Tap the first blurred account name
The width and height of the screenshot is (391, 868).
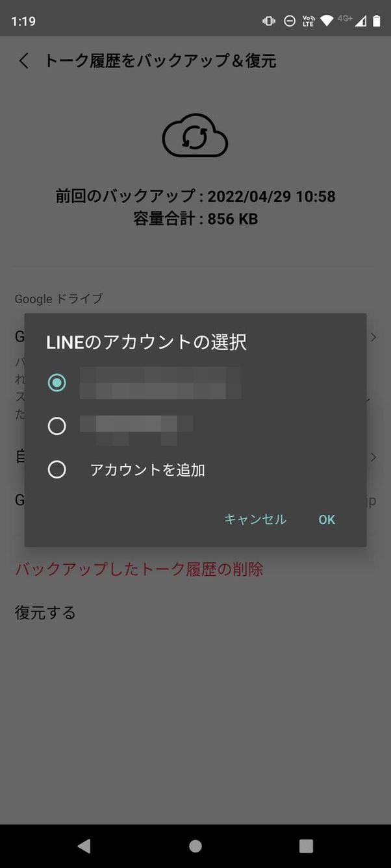[160, 383]
